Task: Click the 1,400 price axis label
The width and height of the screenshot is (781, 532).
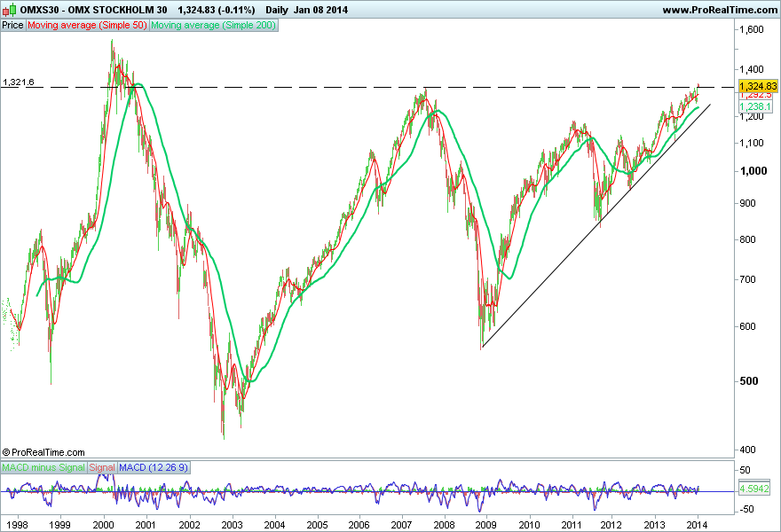Action: pos(752,70)
